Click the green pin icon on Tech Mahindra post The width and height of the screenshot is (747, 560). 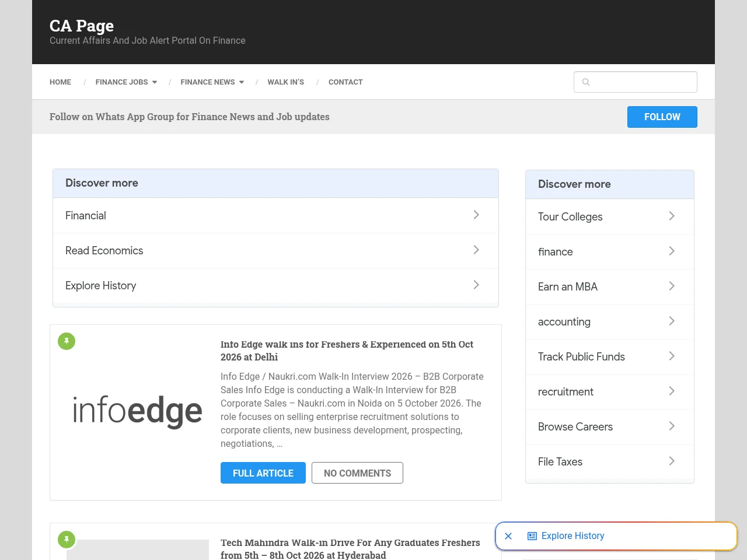[x=67, y=540]
